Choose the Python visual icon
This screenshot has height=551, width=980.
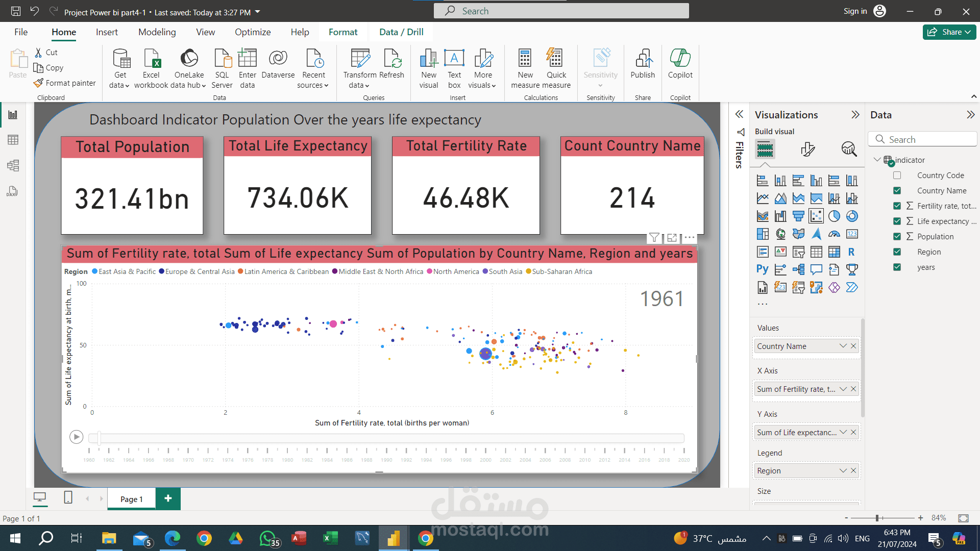[762, 269]
